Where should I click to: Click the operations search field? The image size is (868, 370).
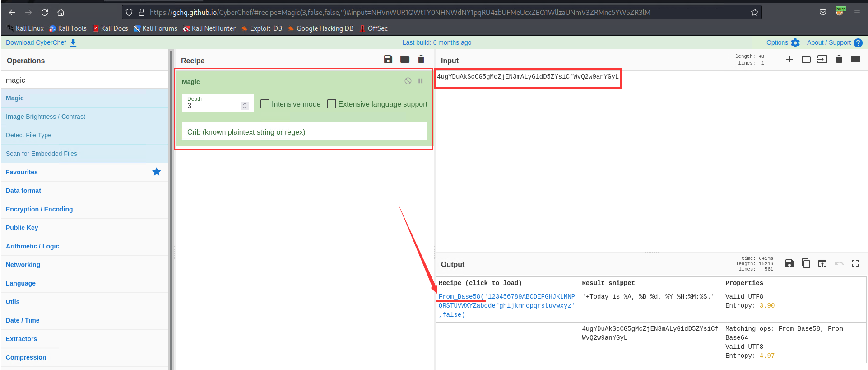[85, 80]
